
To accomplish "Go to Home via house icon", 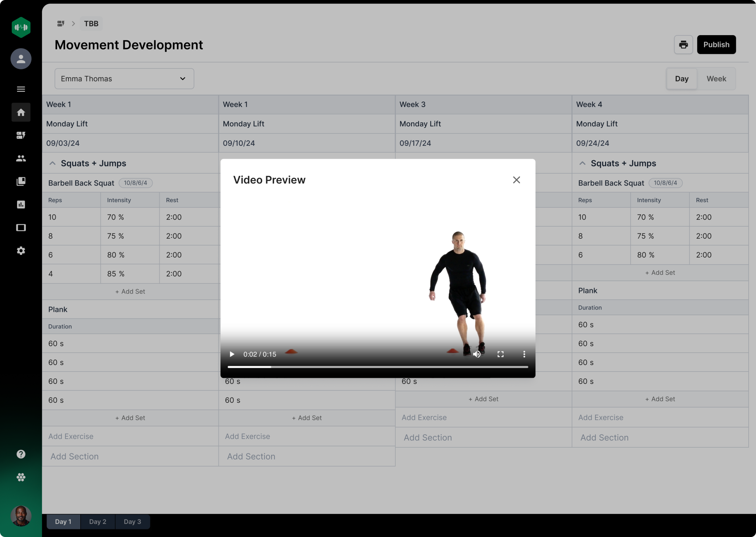I will click(21, 112).
